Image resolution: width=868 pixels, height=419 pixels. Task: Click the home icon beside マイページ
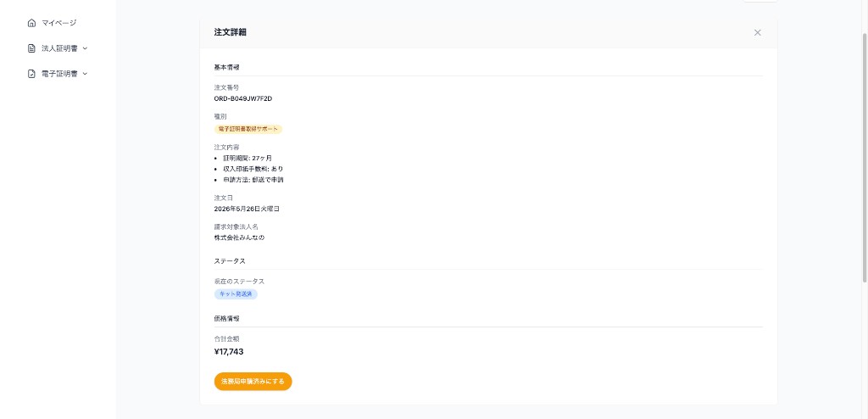pos(31,23)
